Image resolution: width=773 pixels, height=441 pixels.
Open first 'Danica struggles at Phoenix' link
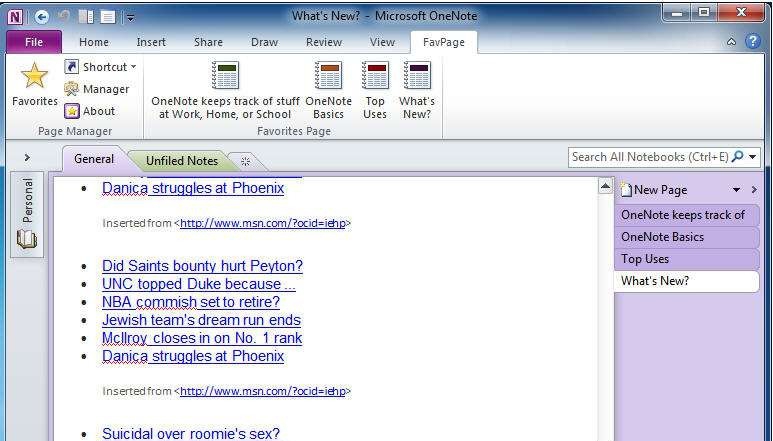(x=193, y=188)
